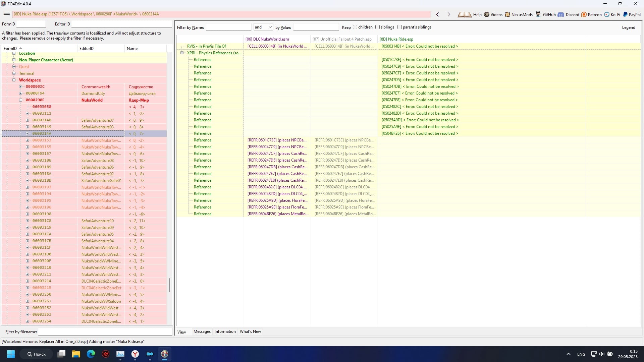
Task: Click the Filter by Name input field
Action: point(228,27)
